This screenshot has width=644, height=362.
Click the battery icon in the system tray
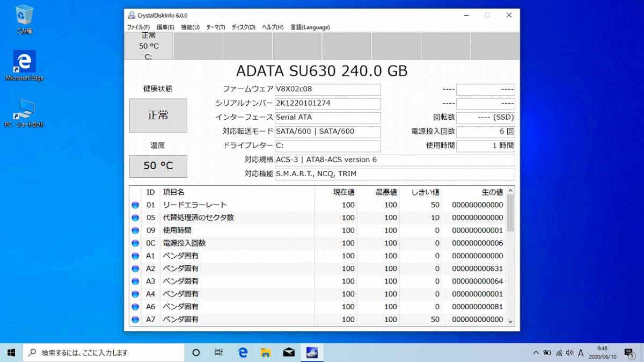pos(547,353)
